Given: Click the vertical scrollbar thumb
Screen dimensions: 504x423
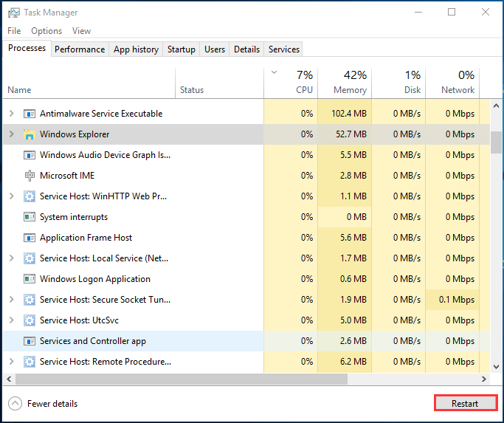Looking at the screenshot, I should [x=496, y=142].
